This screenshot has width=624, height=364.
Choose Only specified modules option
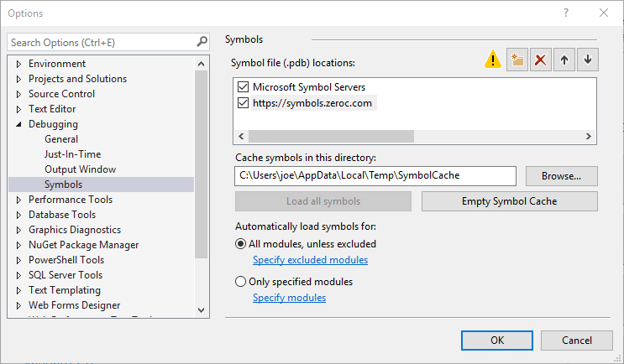coord(241,282)
